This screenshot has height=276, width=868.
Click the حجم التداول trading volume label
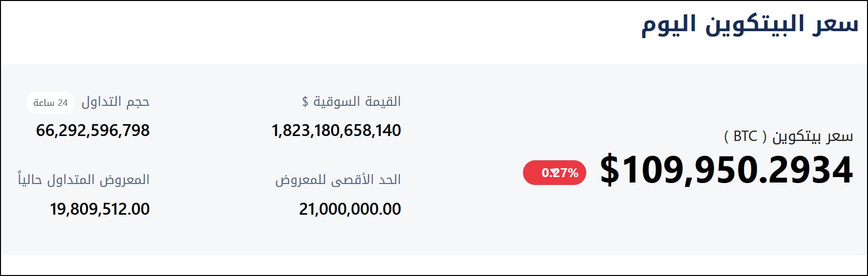click(115, 102)
